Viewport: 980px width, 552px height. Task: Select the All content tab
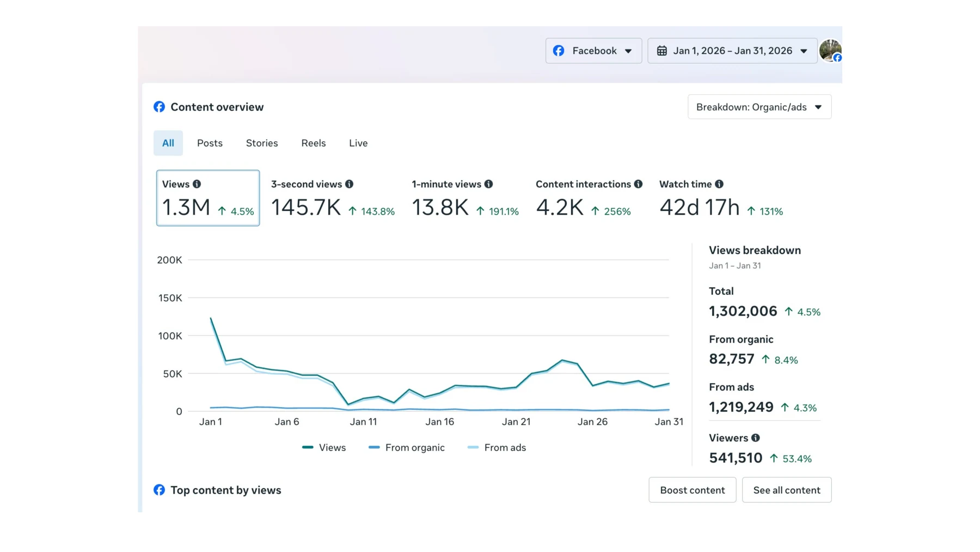168,143
